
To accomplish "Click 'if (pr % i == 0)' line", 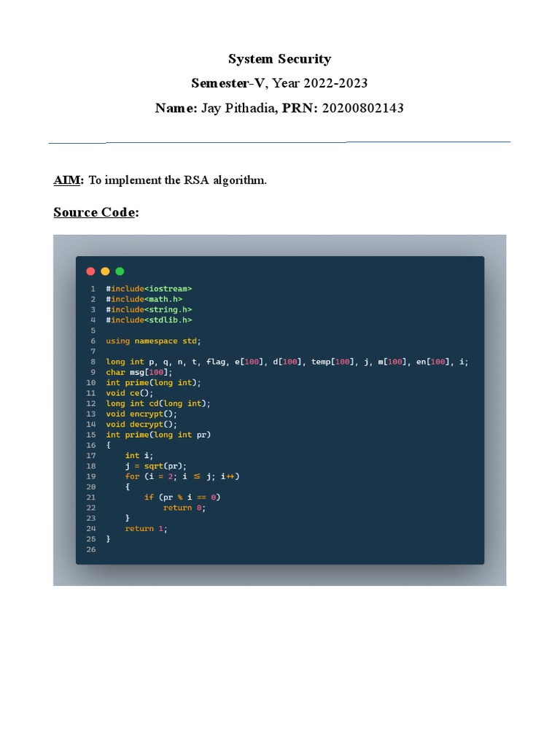I will 182,498.
